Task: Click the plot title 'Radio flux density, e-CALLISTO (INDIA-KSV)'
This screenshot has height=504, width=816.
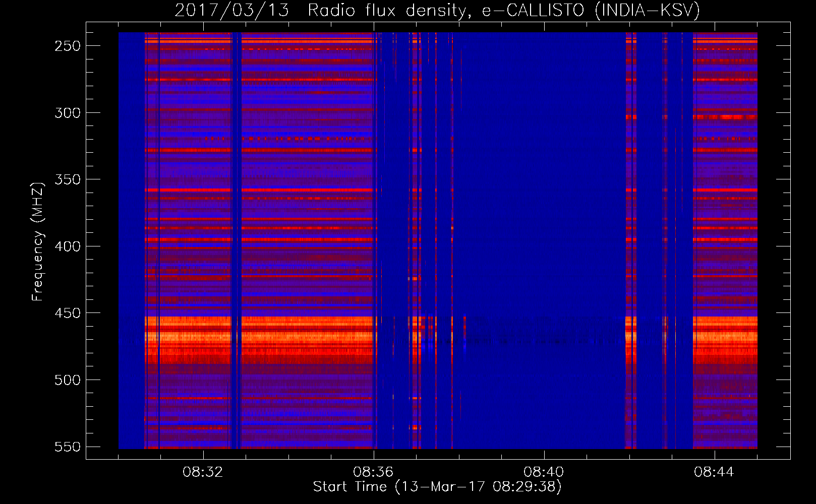Action: (504, 10)
